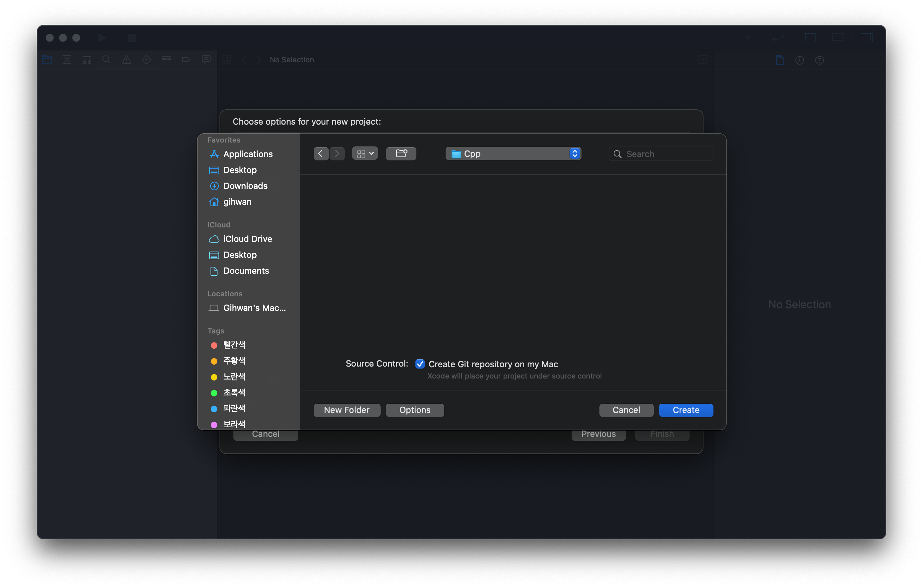Toggle Create Git repository checkbox
Image resolution: width=923 pixels, height=588 pixels.
[420, 364]
